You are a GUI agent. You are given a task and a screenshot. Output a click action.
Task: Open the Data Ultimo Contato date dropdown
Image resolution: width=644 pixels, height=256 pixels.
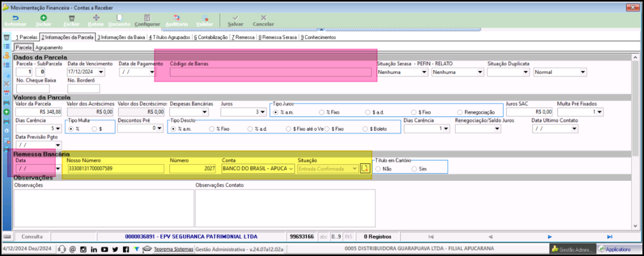(574, 129)
